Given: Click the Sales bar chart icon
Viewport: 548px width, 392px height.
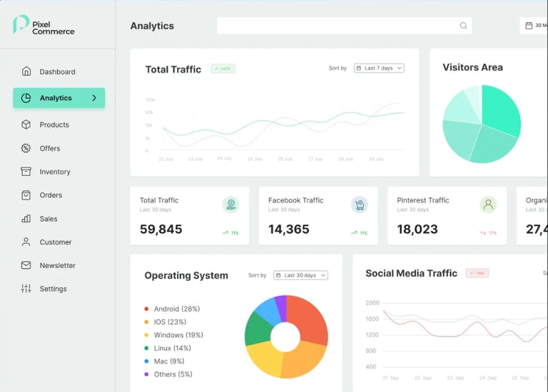Looking at the screenshot, I should click(x=26, y=219).
